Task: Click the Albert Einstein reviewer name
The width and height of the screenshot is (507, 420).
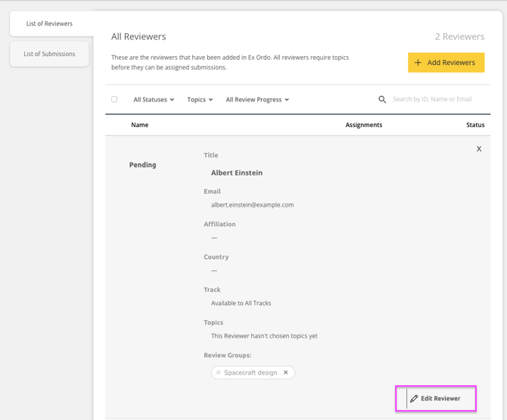Action: [237, 173]
